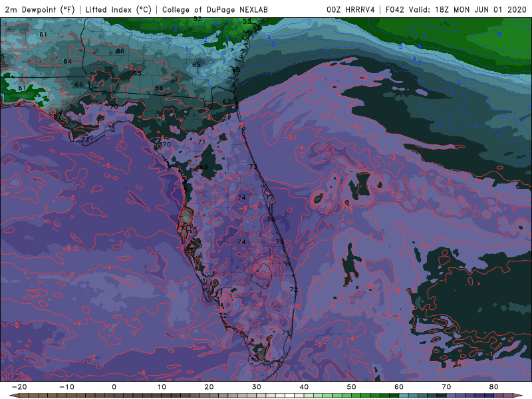
Task: Click the '2m Dewpoint (°F)' title text
Action: pos(39,10)
